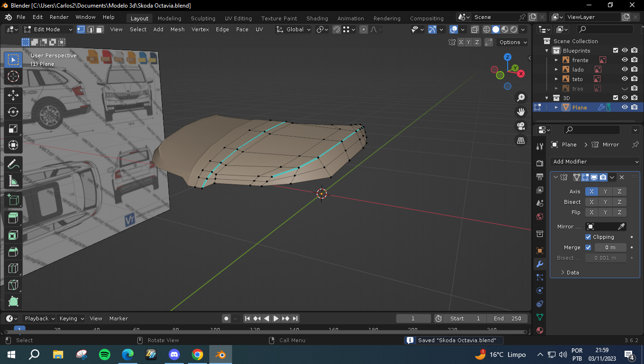Select the Extrude Region tool
644x364 pixels.
click(x=13, y=218)
